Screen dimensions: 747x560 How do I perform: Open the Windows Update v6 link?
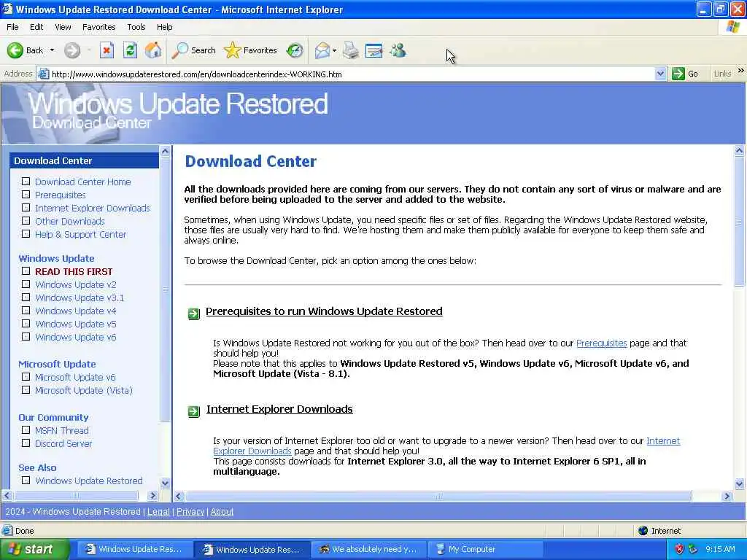pyautogui.click(x=76, y=337)
